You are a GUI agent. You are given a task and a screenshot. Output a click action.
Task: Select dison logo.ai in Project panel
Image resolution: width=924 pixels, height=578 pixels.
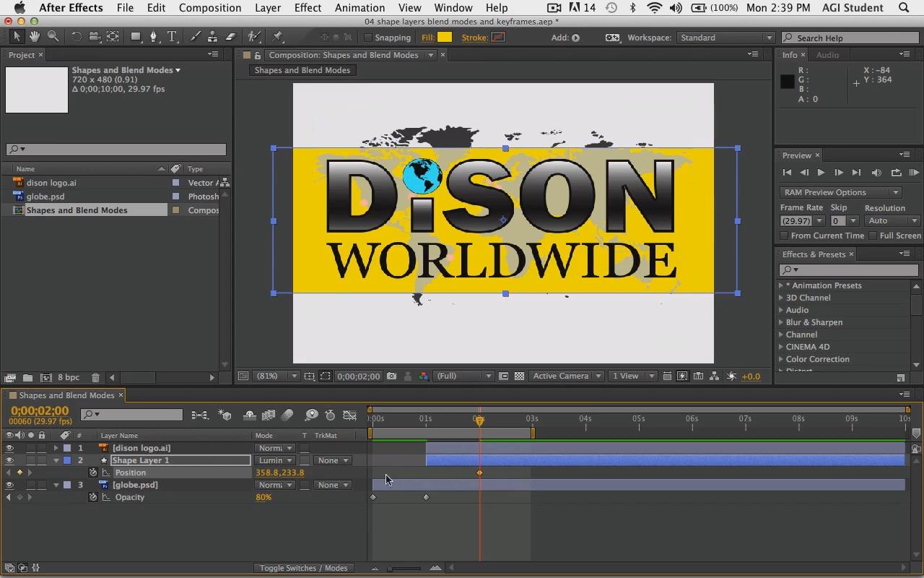point(51,183)
